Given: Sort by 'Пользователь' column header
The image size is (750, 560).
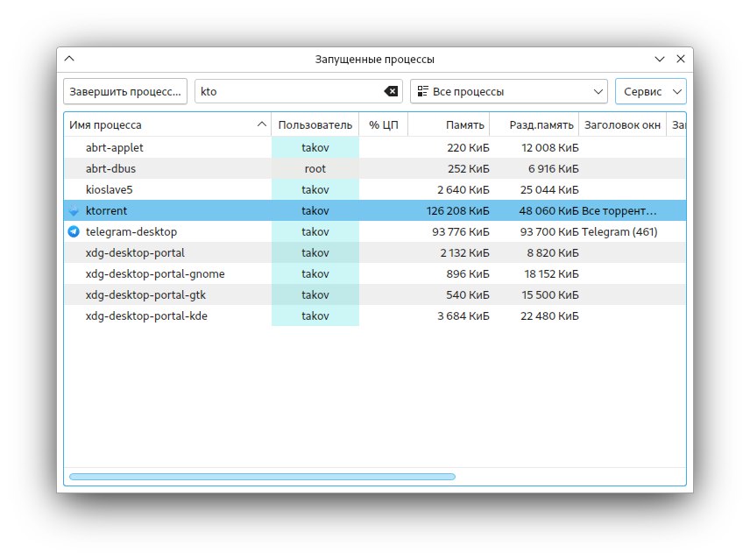Looking at the screenshot, I should click(315, 125).
